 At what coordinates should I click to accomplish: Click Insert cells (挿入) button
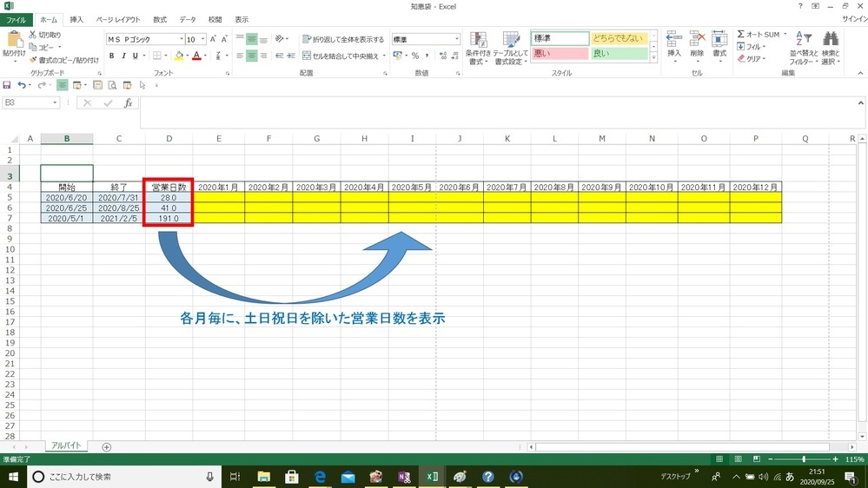pos(673,45)
